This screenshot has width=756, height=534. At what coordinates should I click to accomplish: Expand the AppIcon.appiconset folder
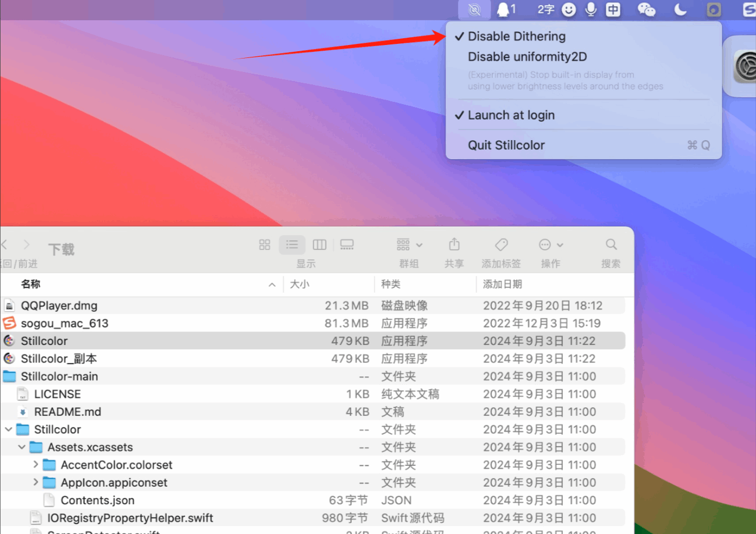coord(35,483)
